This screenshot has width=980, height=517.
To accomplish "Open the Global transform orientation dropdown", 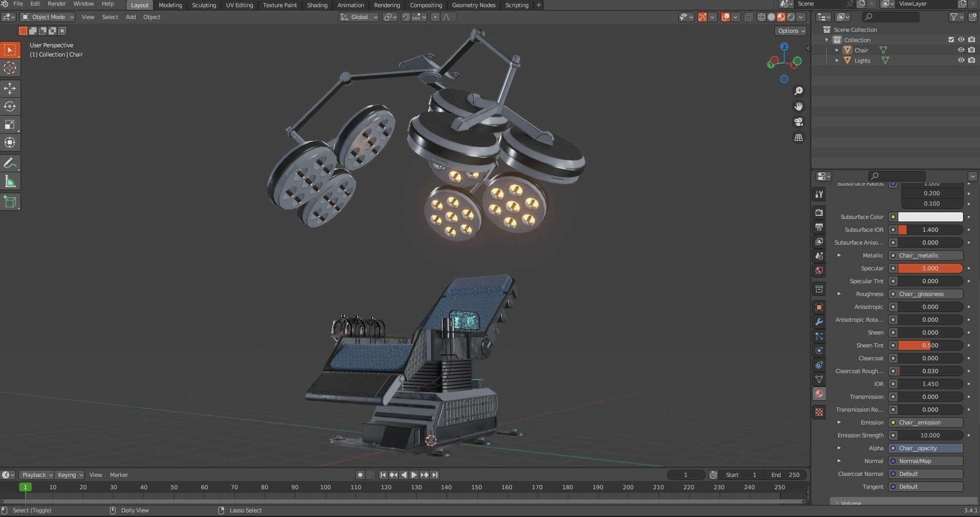I will (359, 17).
